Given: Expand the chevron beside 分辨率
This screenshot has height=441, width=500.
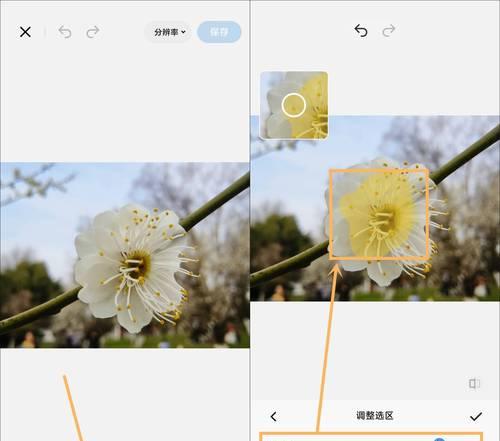Looking at the screenshot, I should 183,32.
